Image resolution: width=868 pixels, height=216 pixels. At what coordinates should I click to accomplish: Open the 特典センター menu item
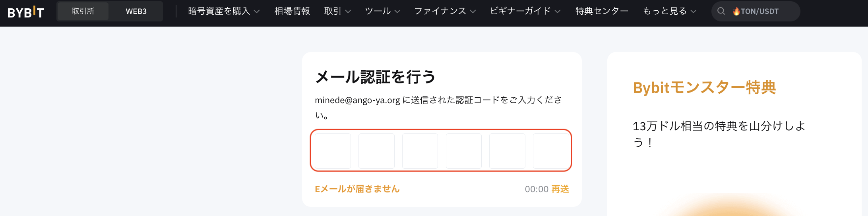(x=602, y=11)
